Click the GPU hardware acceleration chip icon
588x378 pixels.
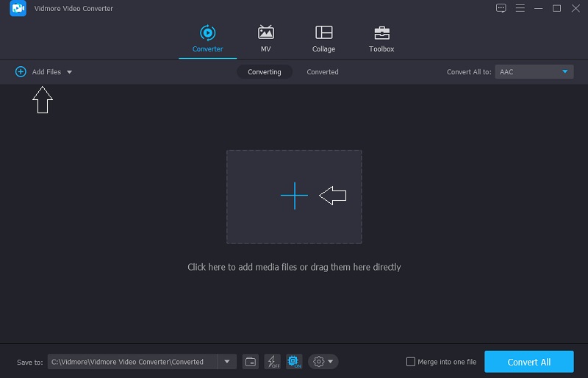(294, 362)
